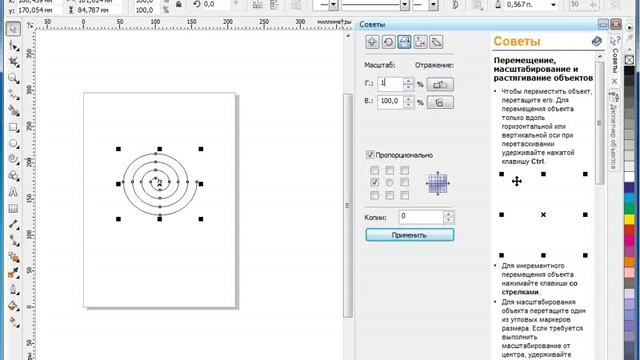Select the Crop tool
The height and width of the screenshot is (360, 640).
click(13, 62)
